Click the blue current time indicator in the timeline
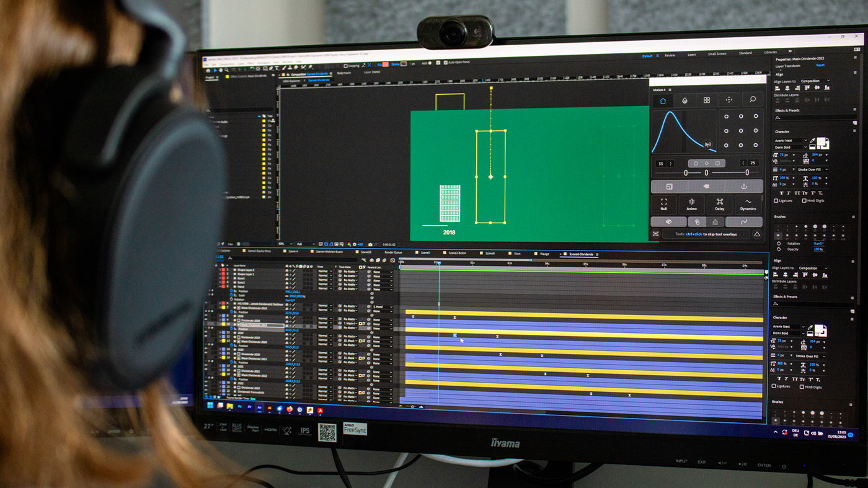Screen dimensions: 868x488 tap(438, 263)
